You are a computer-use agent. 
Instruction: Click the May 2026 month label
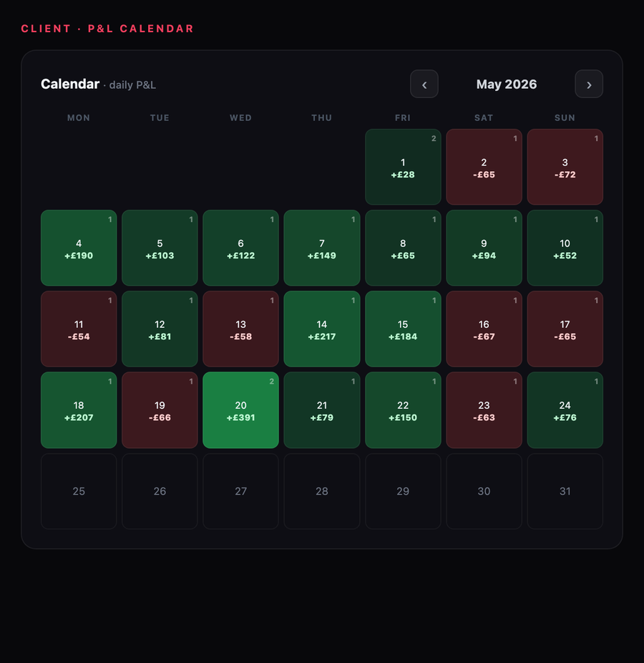pos(506,84)
